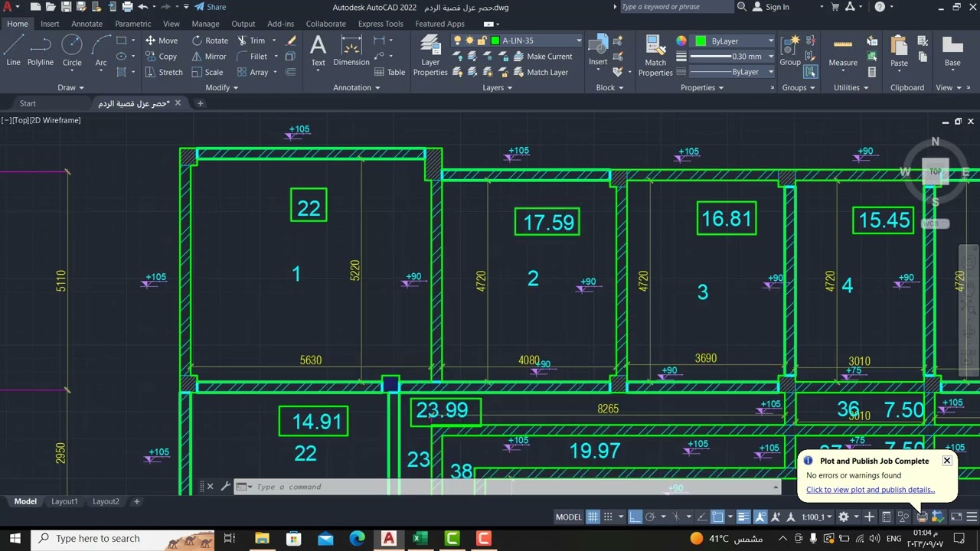980x551 pixels.
Task: Expand the Draw panel
Action: click(x=71, y=87)
